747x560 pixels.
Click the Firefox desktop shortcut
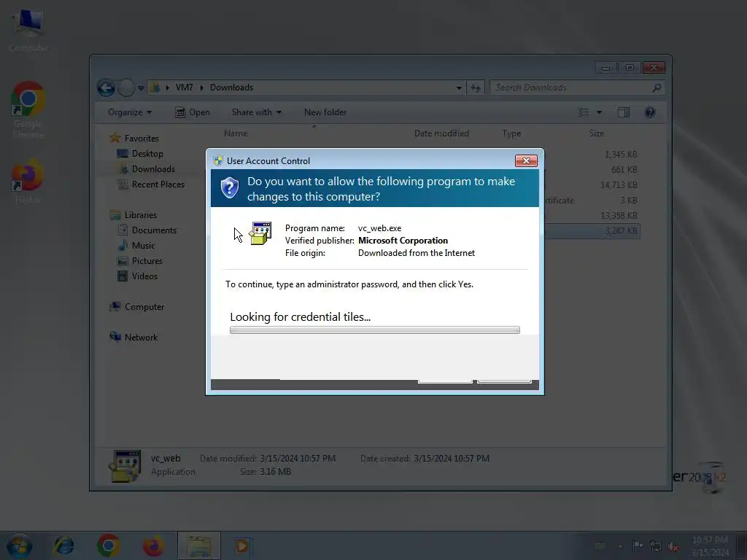click(x=28, y=181)
